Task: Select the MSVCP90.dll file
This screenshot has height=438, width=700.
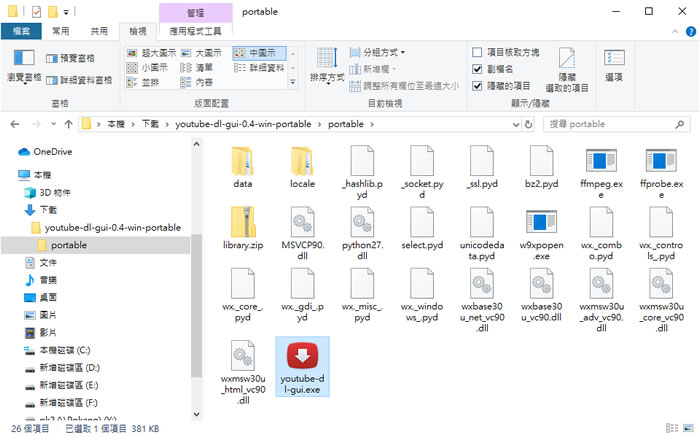Action: pyautogui.click(x=302, y=233)
